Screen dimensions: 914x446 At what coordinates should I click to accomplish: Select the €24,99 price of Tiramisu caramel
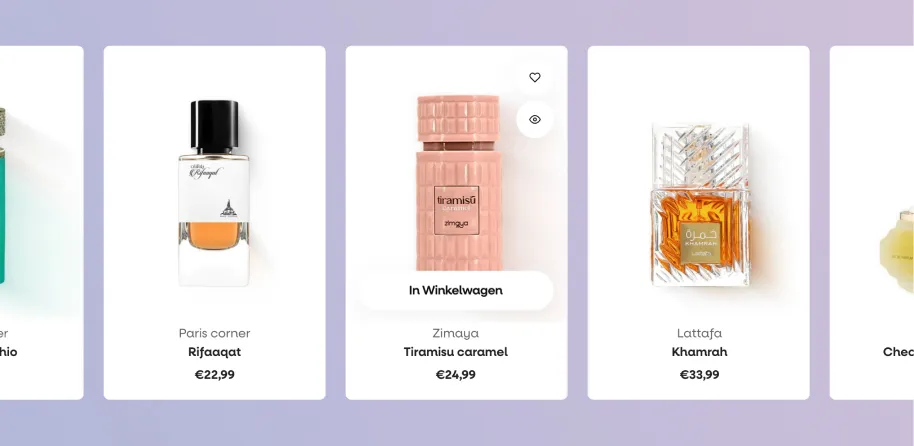(456, 375)
